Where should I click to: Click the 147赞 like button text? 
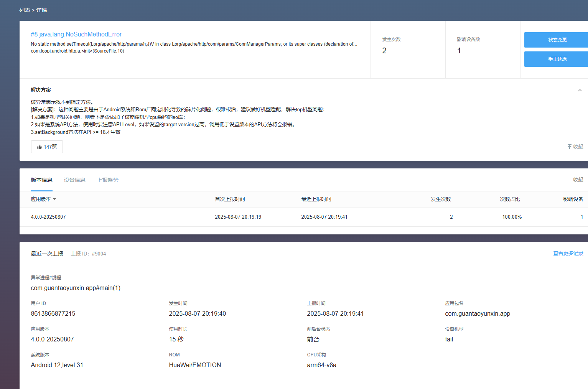tap(50, 147)
